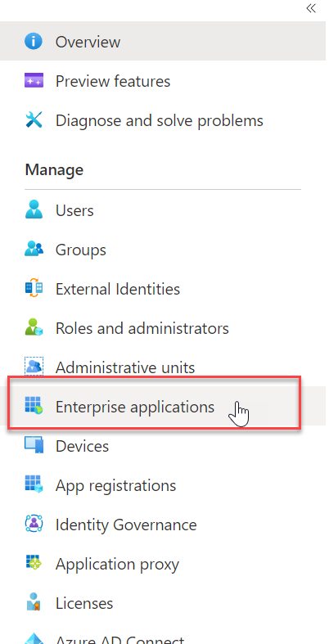Viewport: 329px width, 644px height.
Task: Click the Preview features purple icon
Action: click(34, 81)
